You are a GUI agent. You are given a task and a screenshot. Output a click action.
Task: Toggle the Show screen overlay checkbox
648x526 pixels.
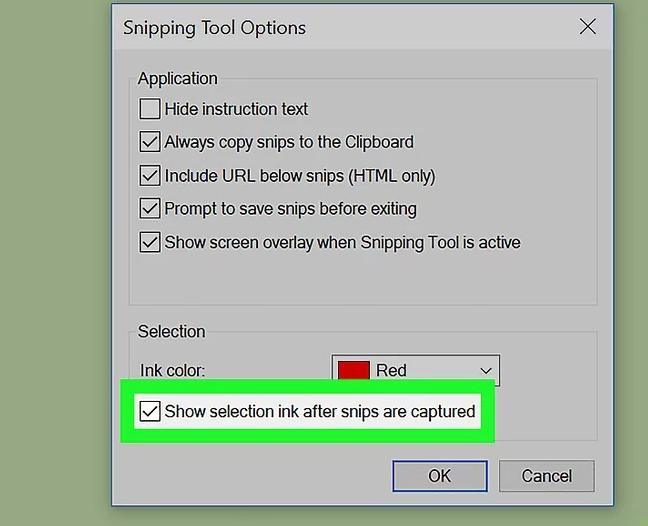[x=150, y=242]
